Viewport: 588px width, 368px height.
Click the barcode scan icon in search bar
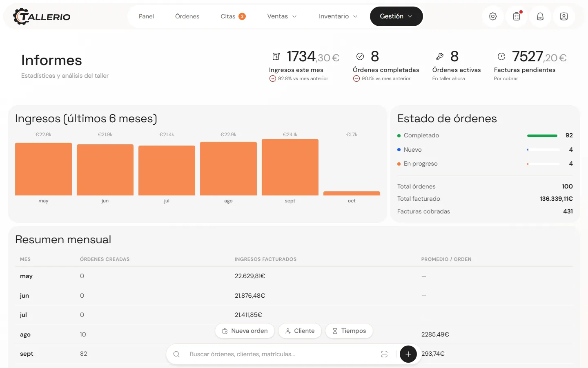click(x=384, y=354)
